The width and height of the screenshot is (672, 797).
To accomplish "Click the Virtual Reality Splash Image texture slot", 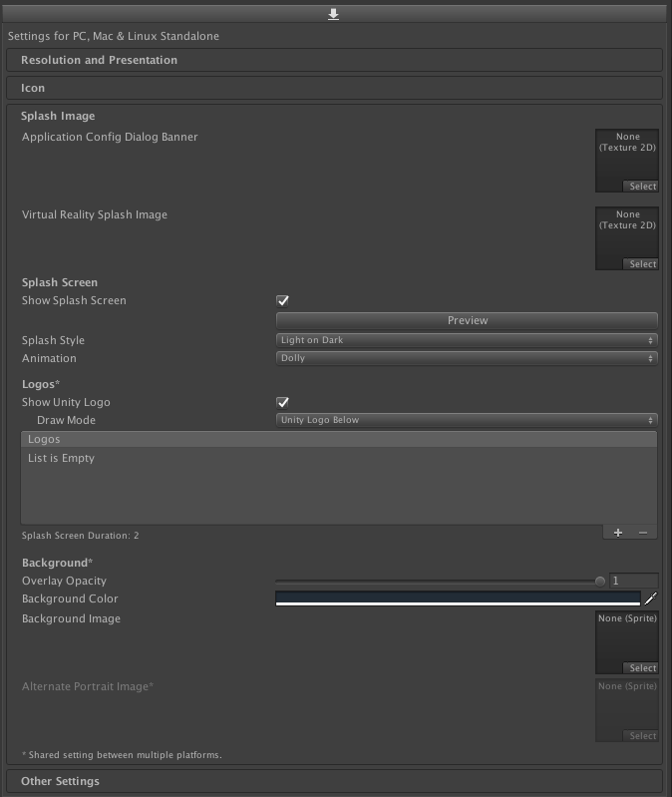I will (627, 238).
